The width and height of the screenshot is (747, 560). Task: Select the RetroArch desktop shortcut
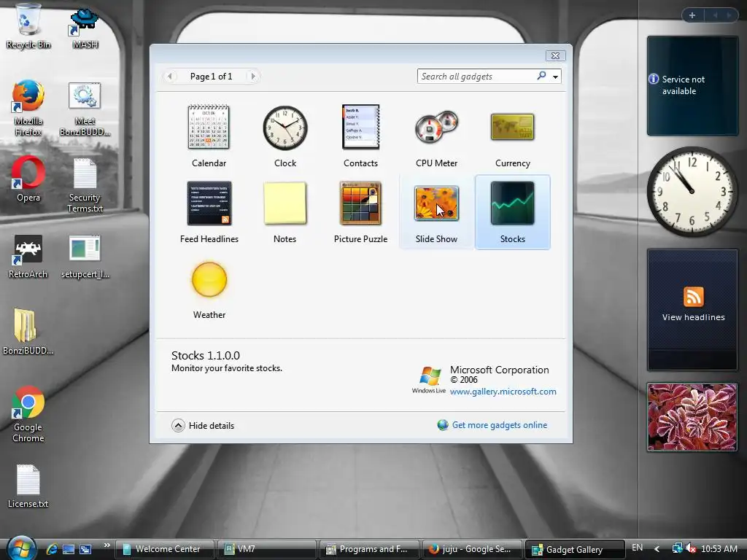click(28, 256)
